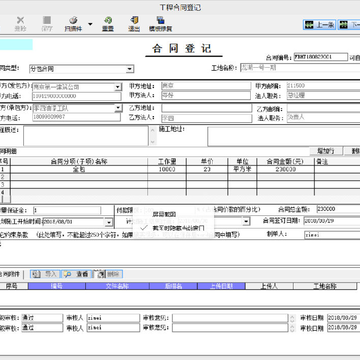The image size is (360, 360).
Task: Click the 乙方法人 field
Action: (207, 118)
